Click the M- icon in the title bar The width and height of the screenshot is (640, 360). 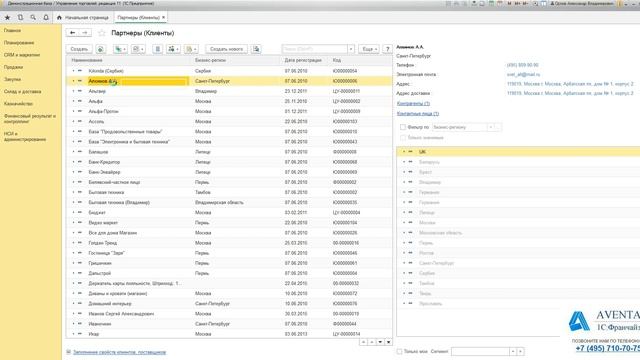(x=525, y=3)
